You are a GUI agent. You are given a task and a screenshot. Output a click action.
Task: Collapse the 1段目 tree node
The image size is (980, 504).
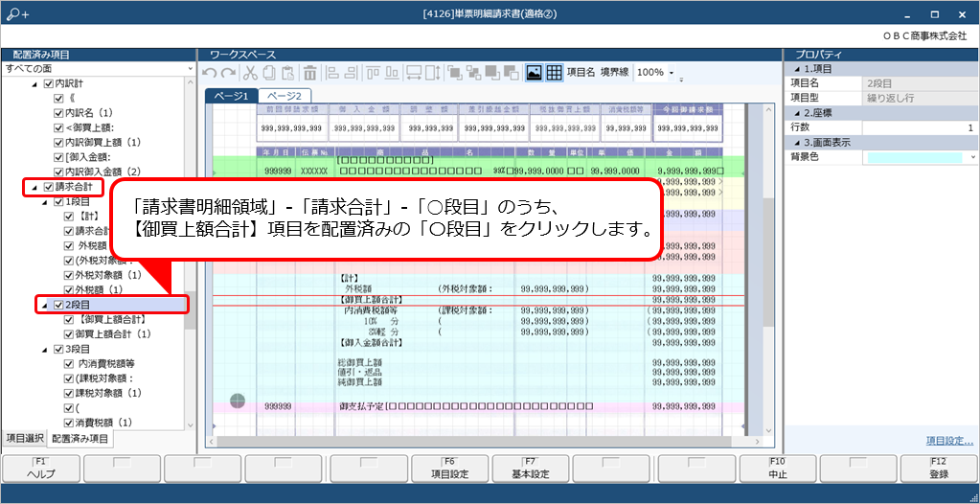click(44, 202)
